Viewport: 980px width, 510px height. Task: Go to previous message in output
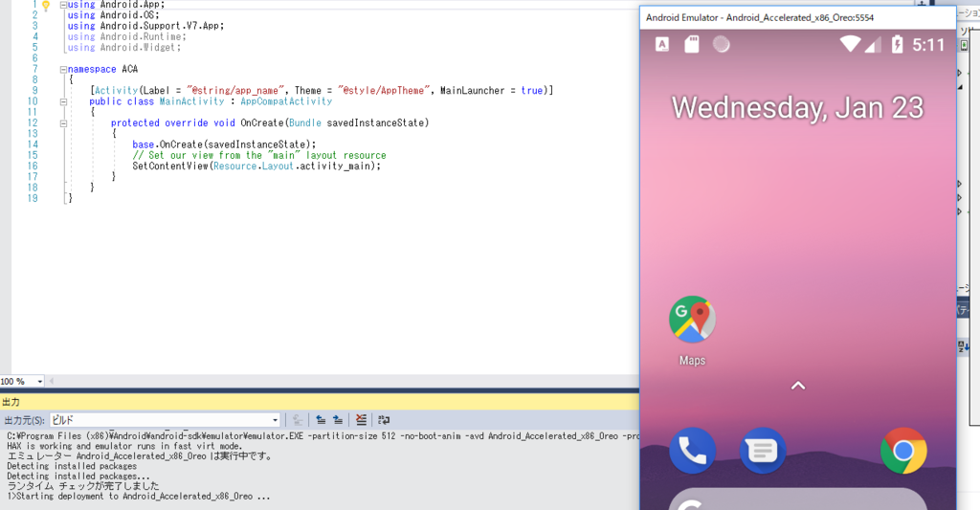click(x=321, y=419)
